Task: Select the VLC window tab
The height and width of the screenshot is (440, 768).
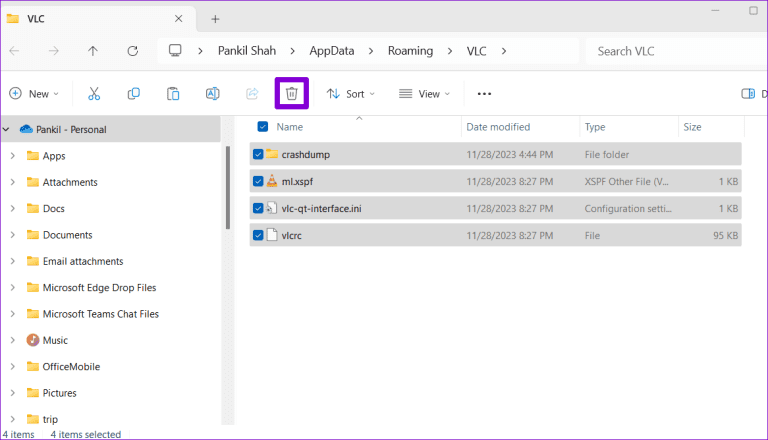Action: tap(90, 18)
